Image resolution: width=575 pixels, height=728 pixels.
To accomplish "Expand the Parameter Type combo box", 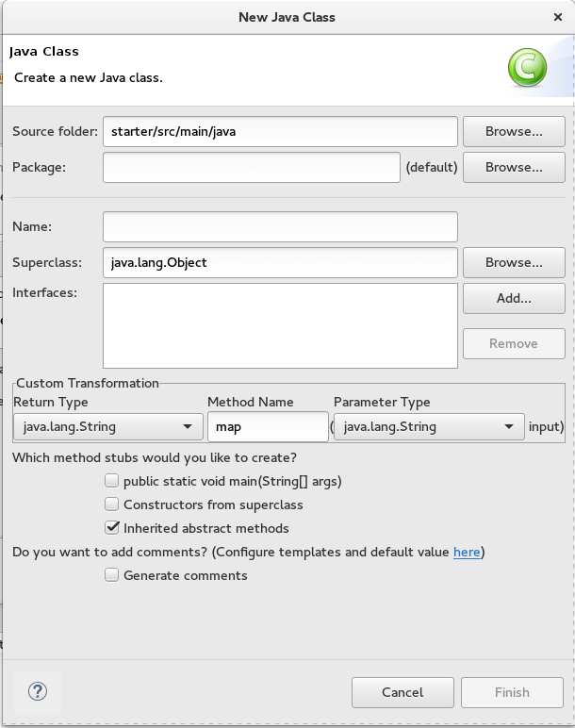I will (429, 426).
